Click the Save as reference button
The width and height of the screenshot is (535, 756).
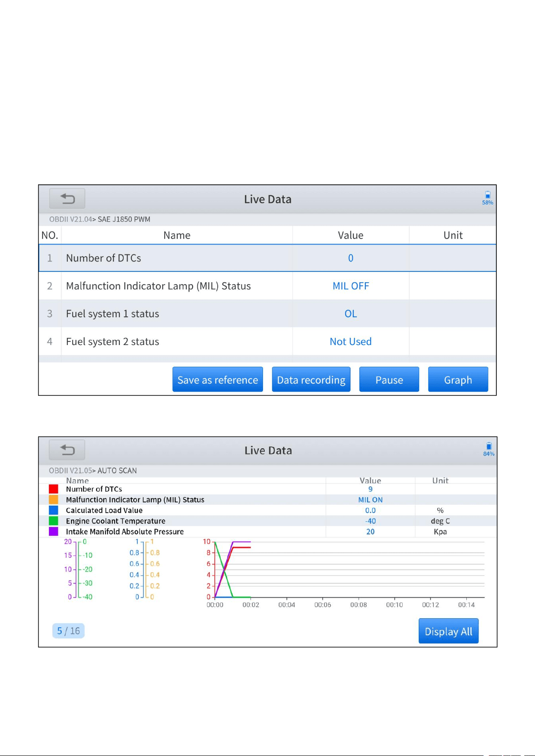[218, 380]
